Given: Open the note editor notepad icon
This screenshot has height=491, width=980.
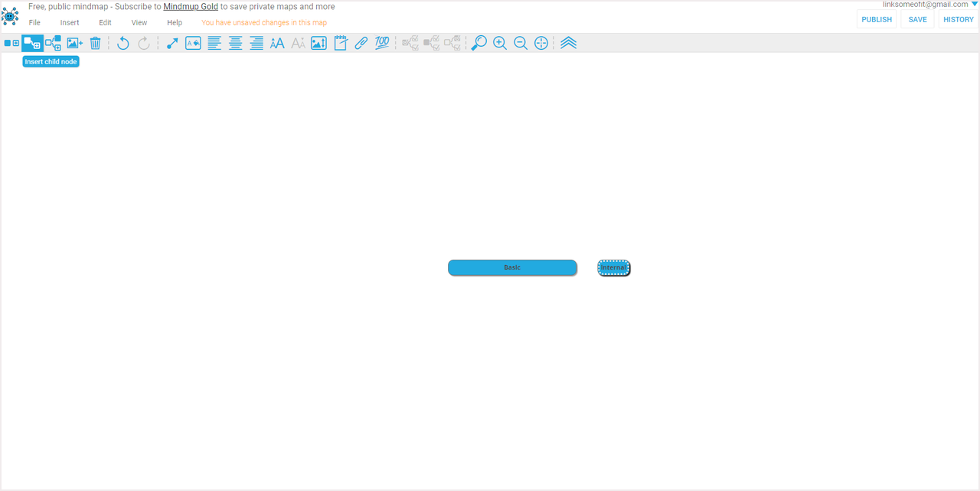Looking at the screenshot, I should pyautogui.click(x=341, y=43).
